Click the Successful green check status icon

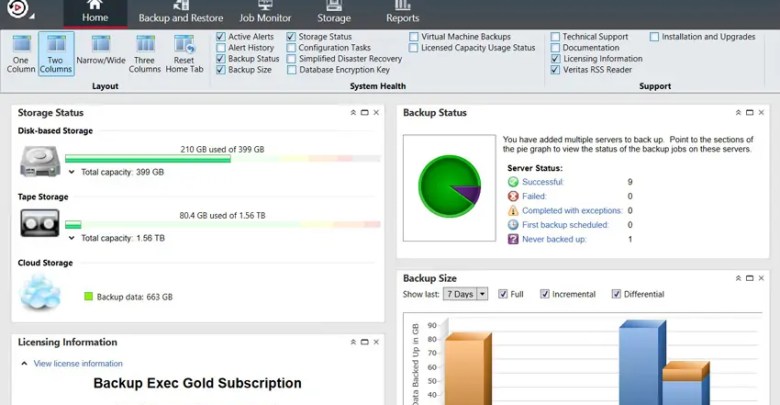pyautogui.click(x=513, y=182)
